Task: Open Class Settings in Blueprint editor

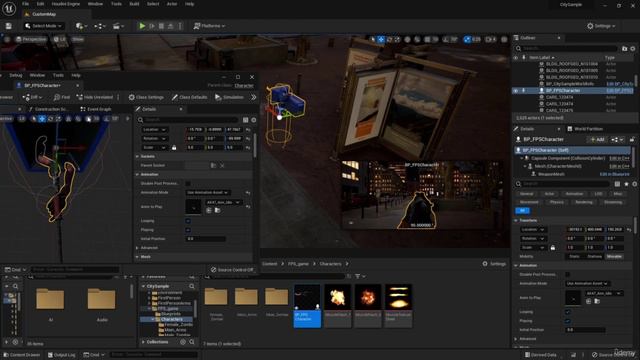Action: click(146, 97)
